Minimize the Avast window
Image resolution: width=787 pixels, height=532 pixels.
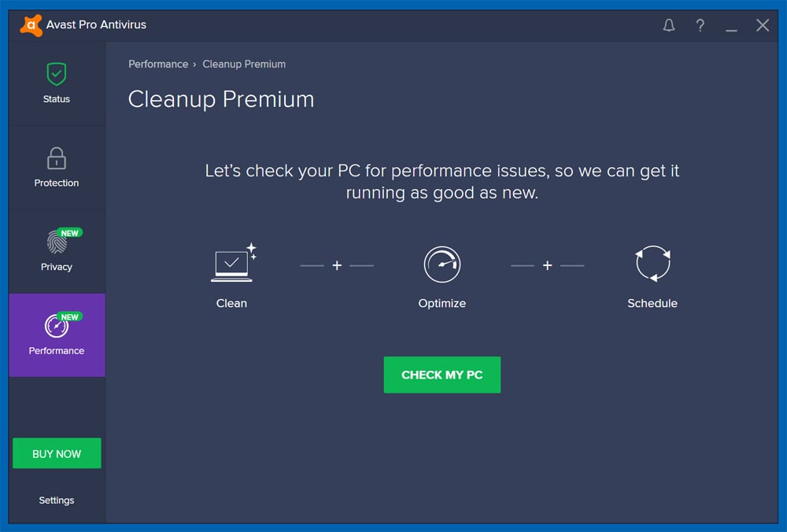(731, 31)
